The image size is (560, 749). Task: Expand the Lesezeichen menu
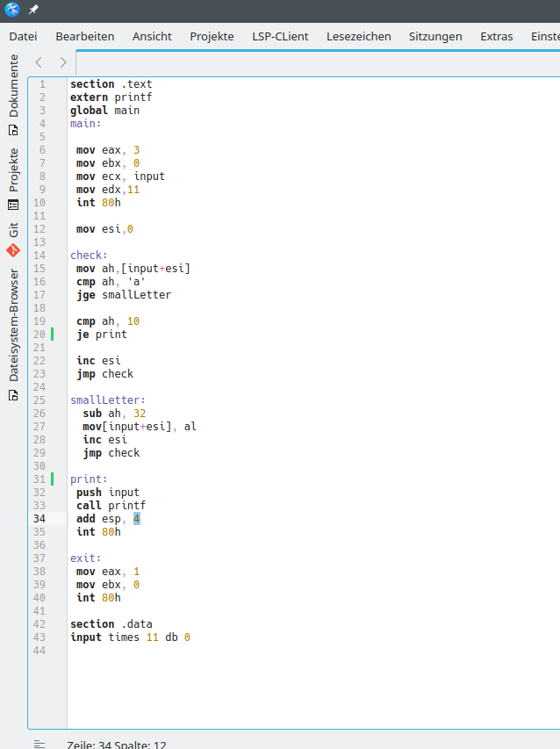[x=358, y=36]
